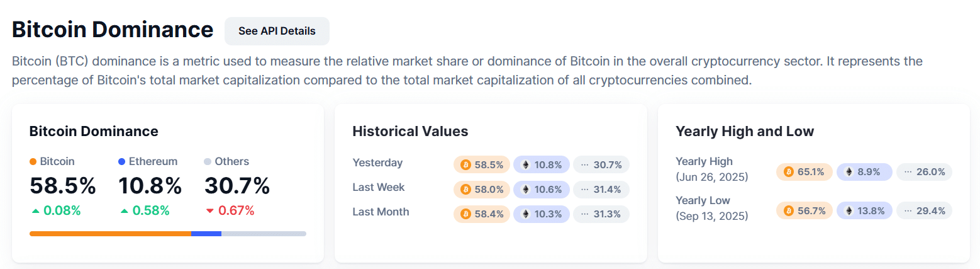Click Ethereum icon in Yesterday row
The image size is (980, 269).
coord(526,165)
